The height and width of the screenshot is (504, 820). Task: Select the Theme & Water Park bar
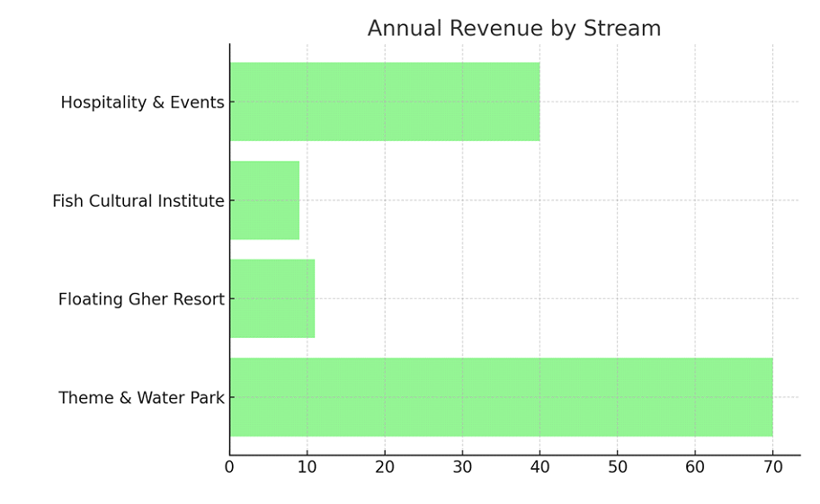501,397
